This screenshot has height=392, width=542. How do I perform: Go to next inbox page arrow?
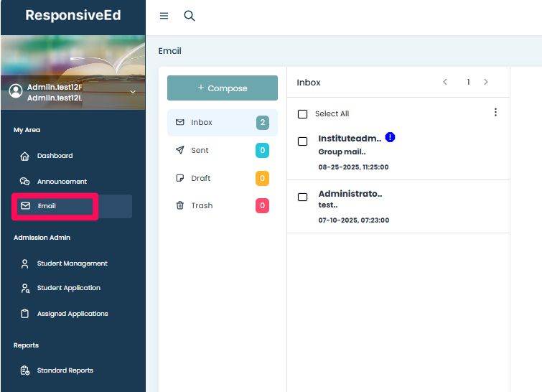tap(486, 83)
